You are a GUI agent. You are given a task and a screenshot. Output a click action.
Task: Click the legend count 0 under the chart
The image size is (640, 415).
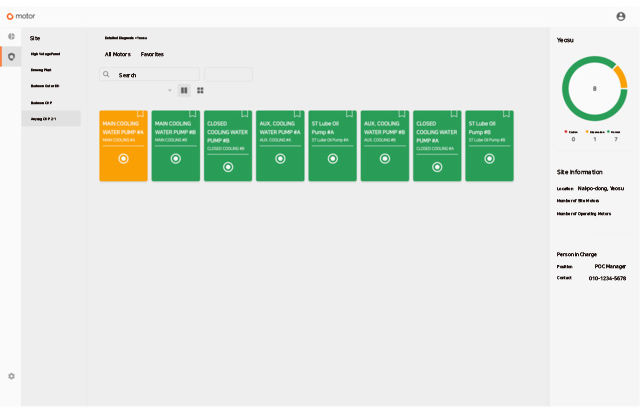coord(573,140)
